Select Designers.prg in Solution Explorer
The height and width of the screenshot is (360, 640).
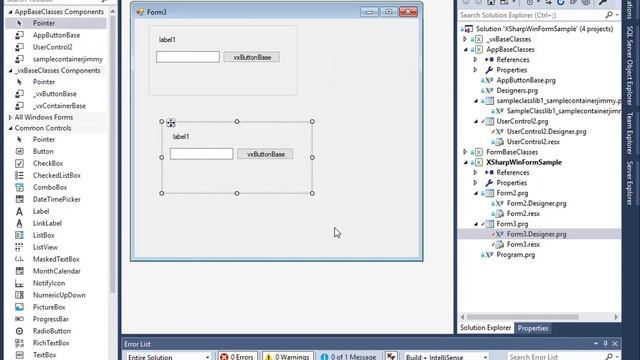click(x=517, y=91)
